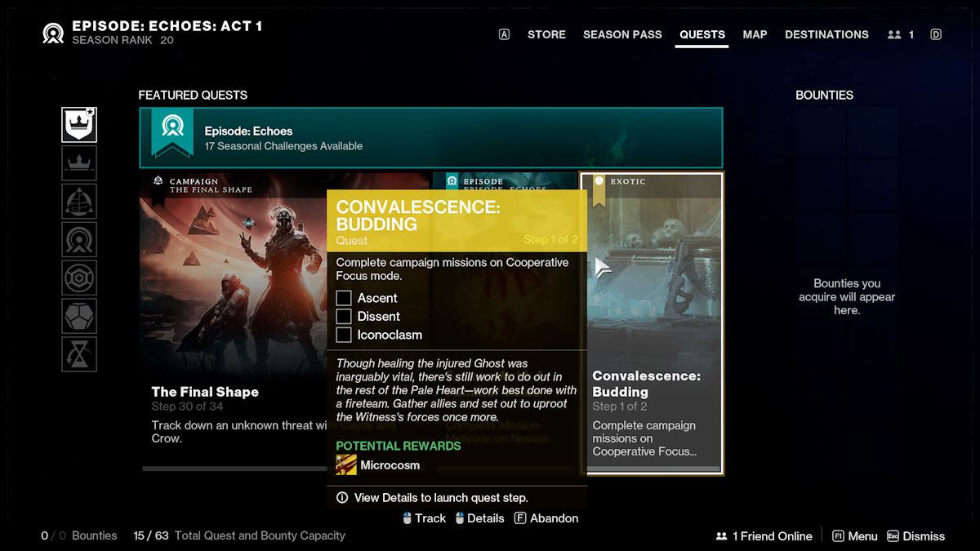Go to the Destinations tab
Image resolution: width=980 pixels, height=551 pixels.
tap(826, 35)
